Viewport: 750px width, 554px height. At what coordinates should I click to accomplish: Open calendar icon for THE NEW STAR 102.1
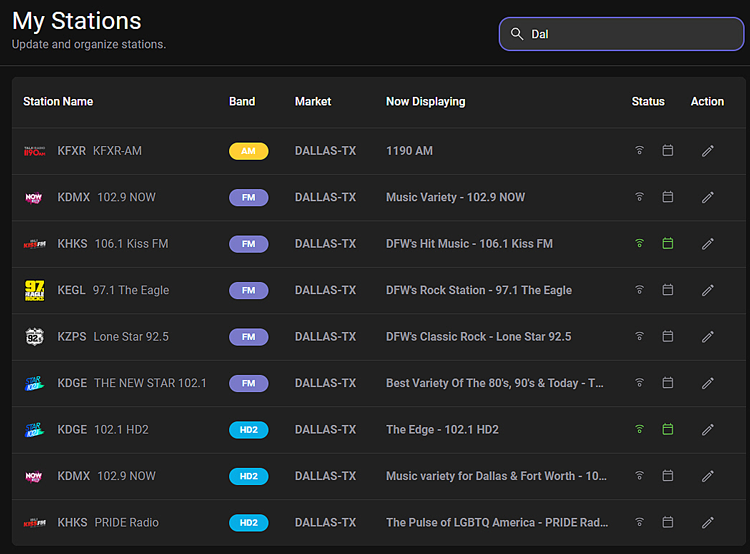(x=668, y=382)
